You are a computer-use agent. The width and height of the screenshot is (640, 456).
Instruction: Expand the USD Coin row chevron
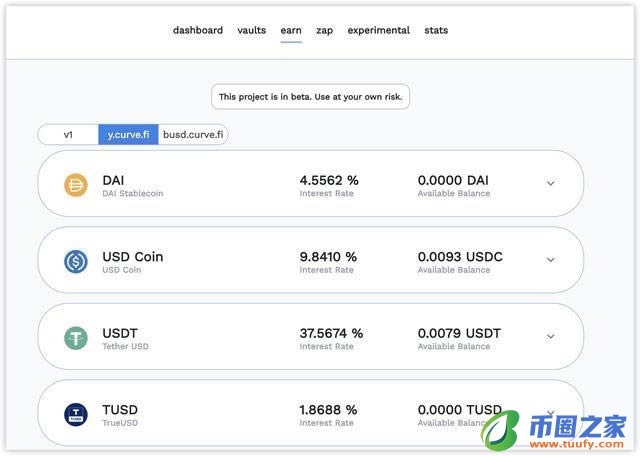[x=550, y=260]
